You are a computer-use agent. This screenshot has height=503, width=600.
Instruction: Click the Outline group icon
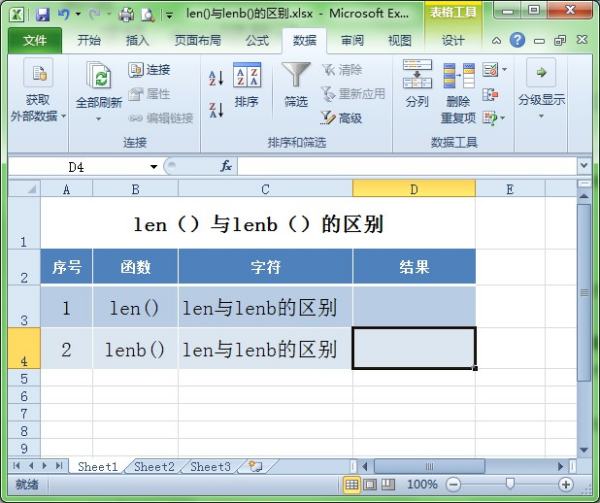pos(541,72)
